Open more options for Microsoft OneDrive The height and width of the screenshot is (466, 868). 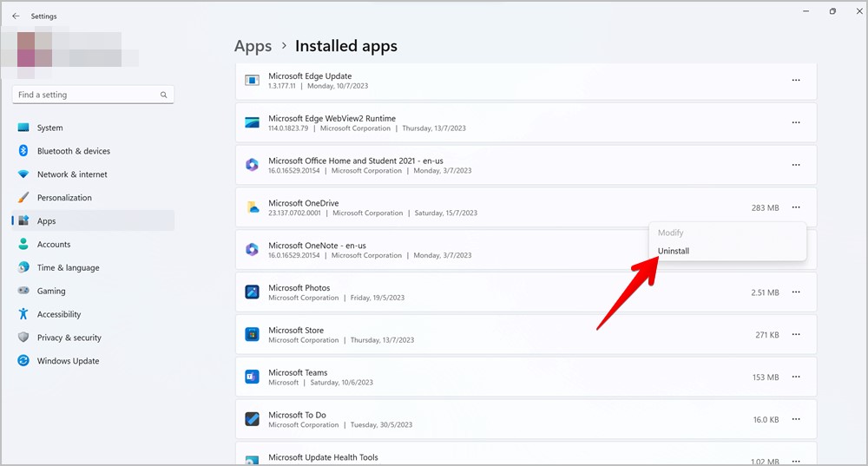(x=795, y=207)
